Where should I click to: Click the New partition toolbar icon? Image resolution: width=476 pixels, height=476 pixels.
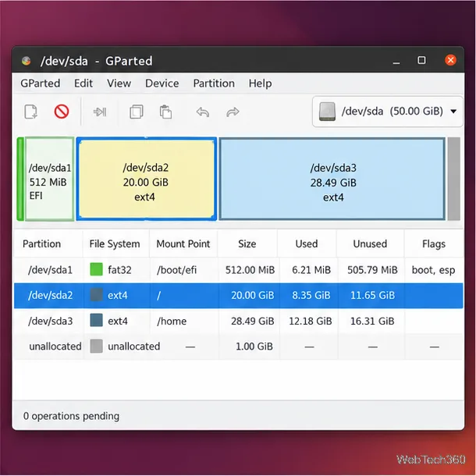(x=30, y=112)
